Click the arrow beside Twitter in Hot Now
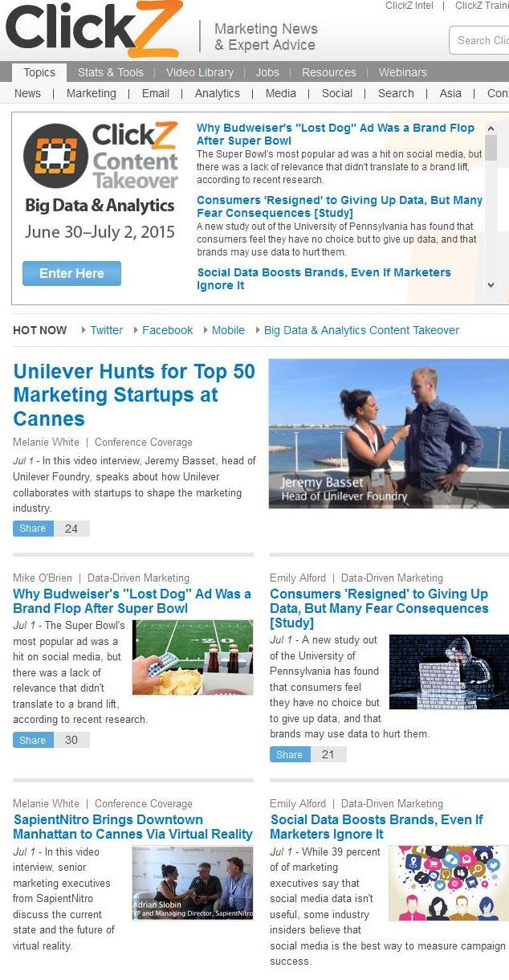 pos(84,330)
